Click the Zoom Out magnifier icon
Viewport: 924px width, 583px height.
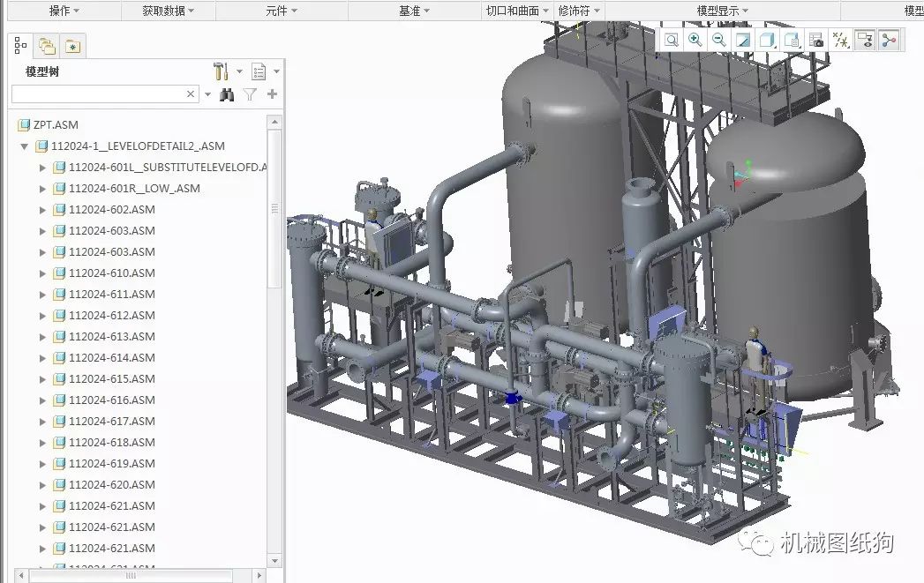719,40
